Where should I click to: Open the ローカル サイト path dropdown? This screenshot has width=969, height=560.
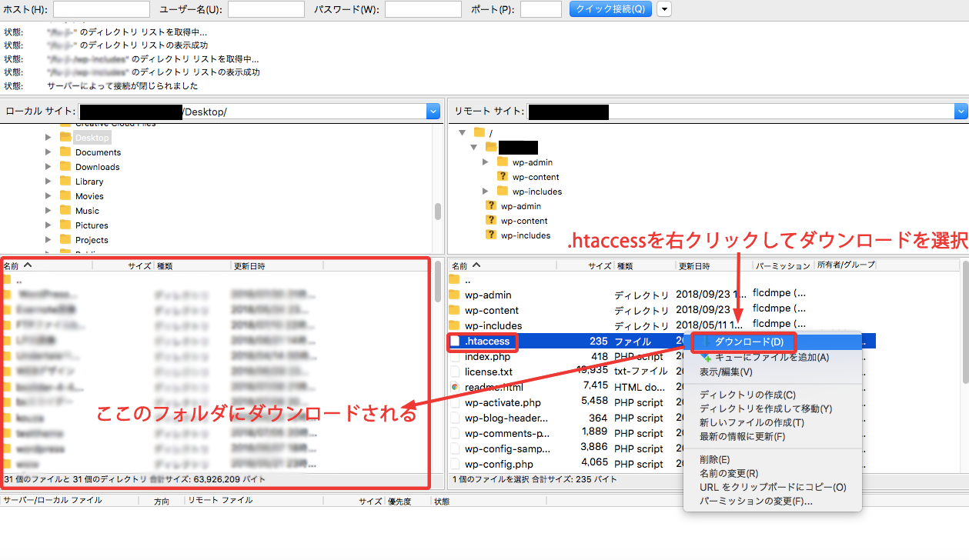click(x=433, y=112)
